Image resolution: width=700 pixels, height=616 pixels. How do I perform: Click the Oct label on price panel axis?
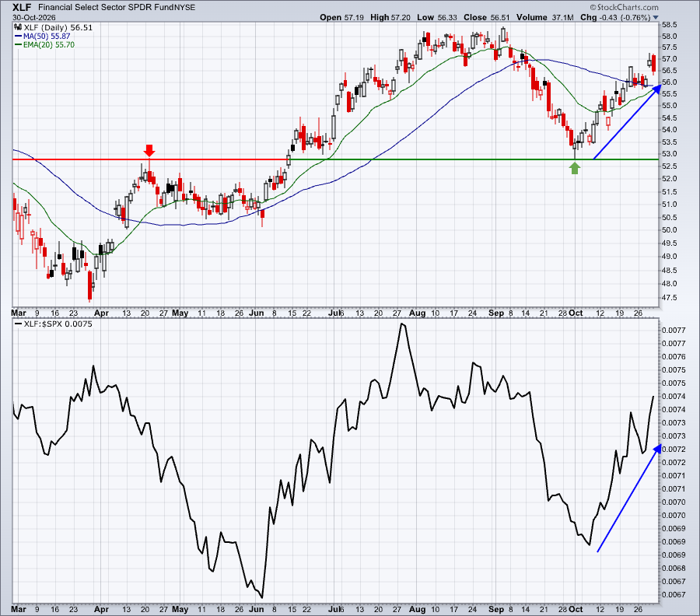[576, 313]
